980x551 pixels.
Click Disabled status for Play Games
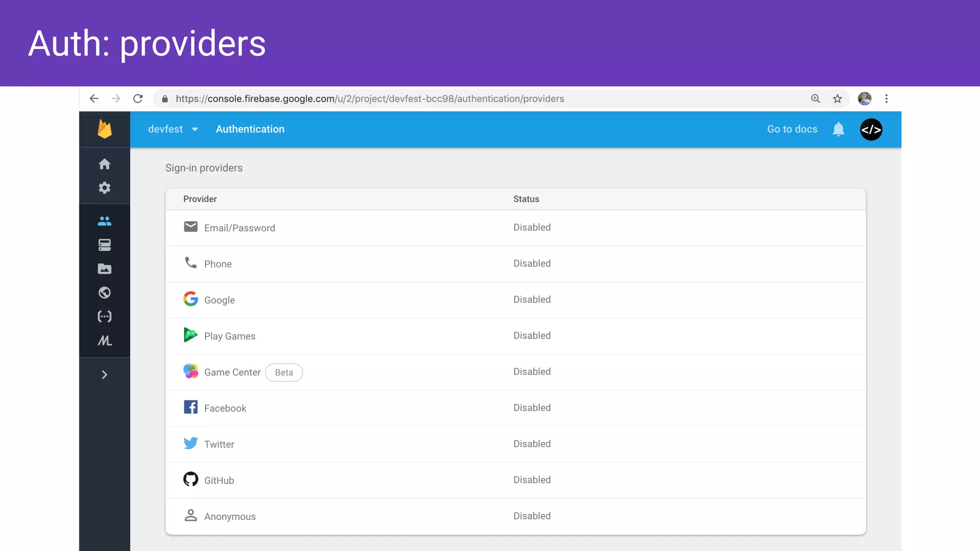coord(532,336)
